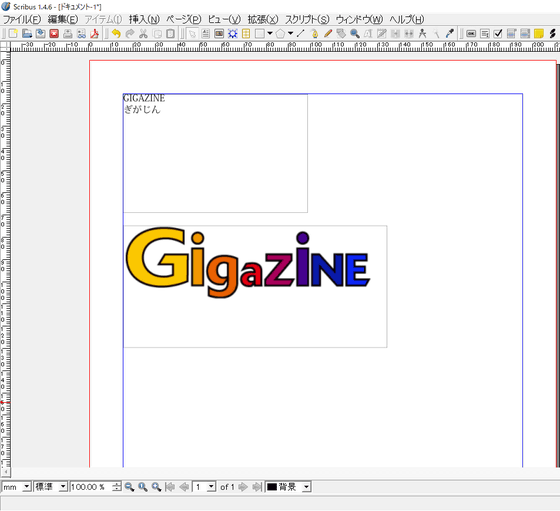The width and height of the screenshot is (560, 511).
Task: Open the ビュー(V) menu
Action: (224, 19)
